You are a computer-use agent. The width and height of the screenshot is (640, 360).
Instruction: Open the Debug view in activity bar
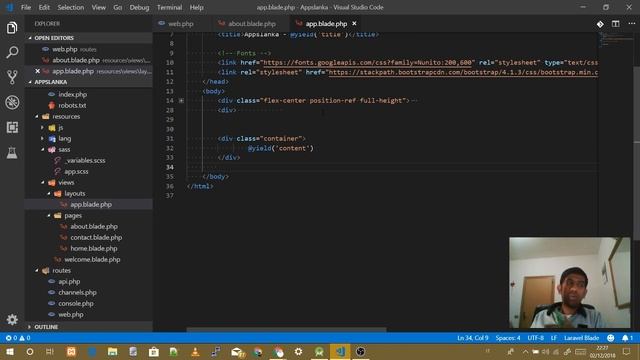coord(12,102)
